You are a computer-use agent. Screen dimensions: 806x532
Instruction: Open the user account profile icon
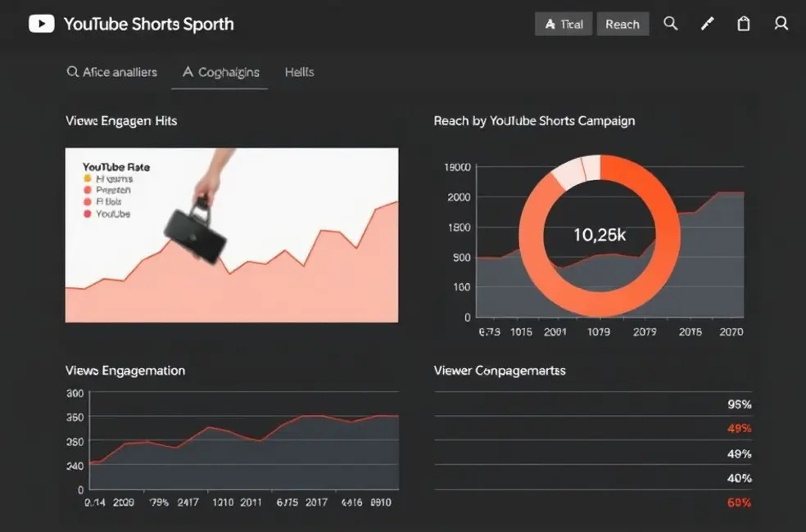tap(781, 24)
